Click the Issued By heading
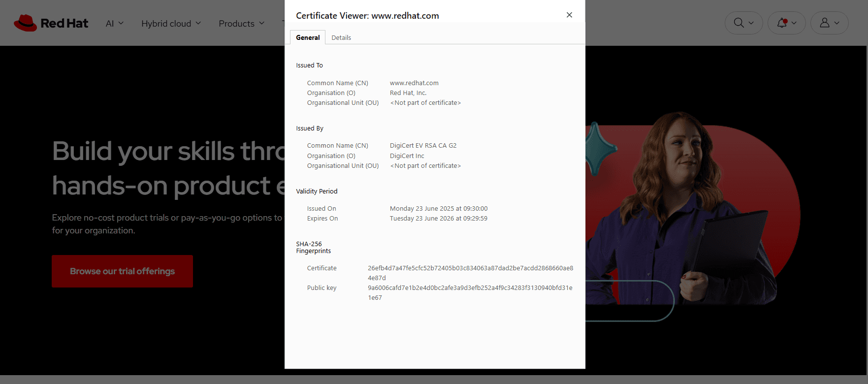Image resolution: width=868 pixels, height=384 pixels. [310, 128]
